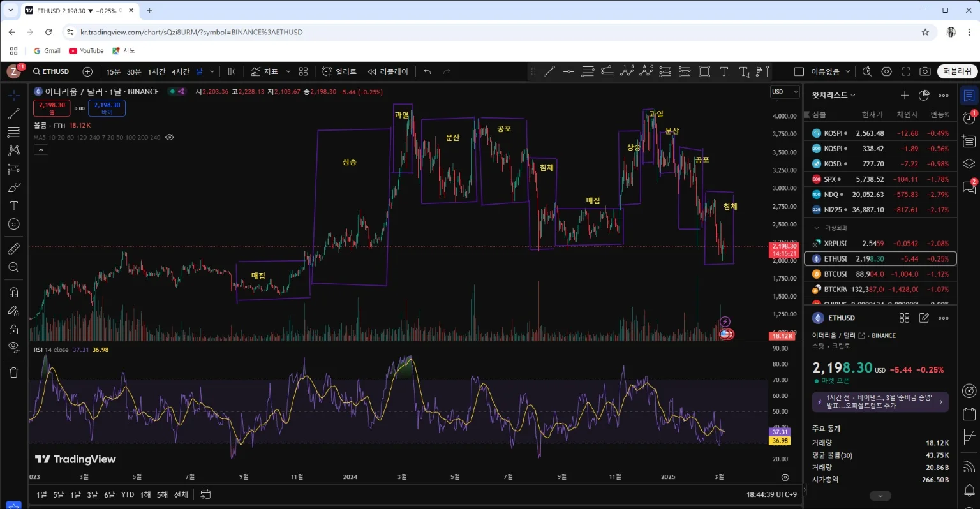Screen dimensions: 980x509
Task: Select the SPX row in watchlist
Action: [880, 179]
